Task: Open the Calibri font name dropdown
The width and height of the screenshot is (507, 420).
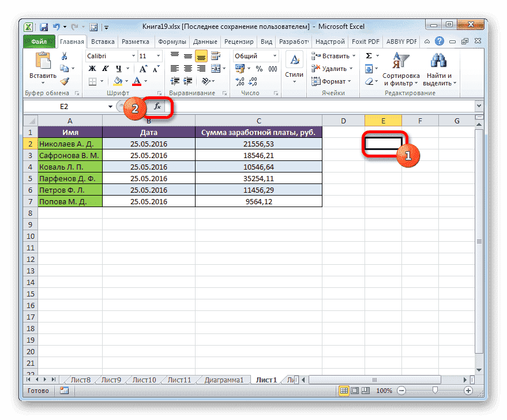Action: (133, 56)
